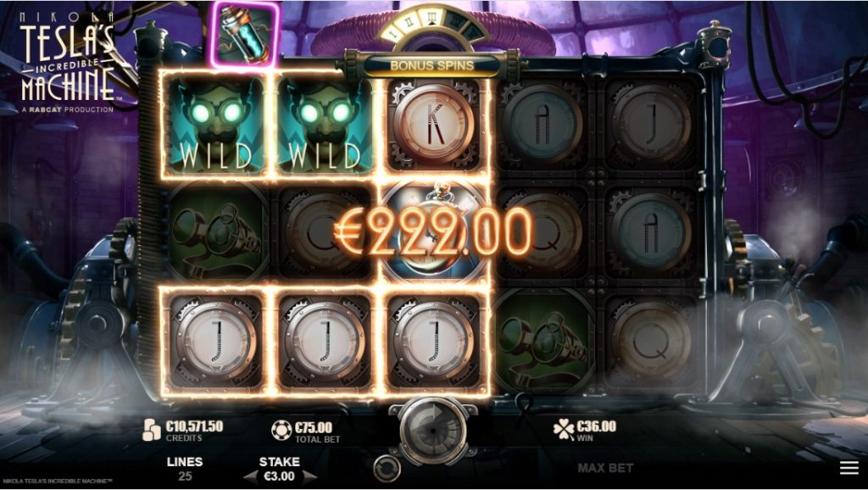Click the Nikola Tesla's Incredible Machine logo
The image size is (868, 490).
[x=68, y=62]
